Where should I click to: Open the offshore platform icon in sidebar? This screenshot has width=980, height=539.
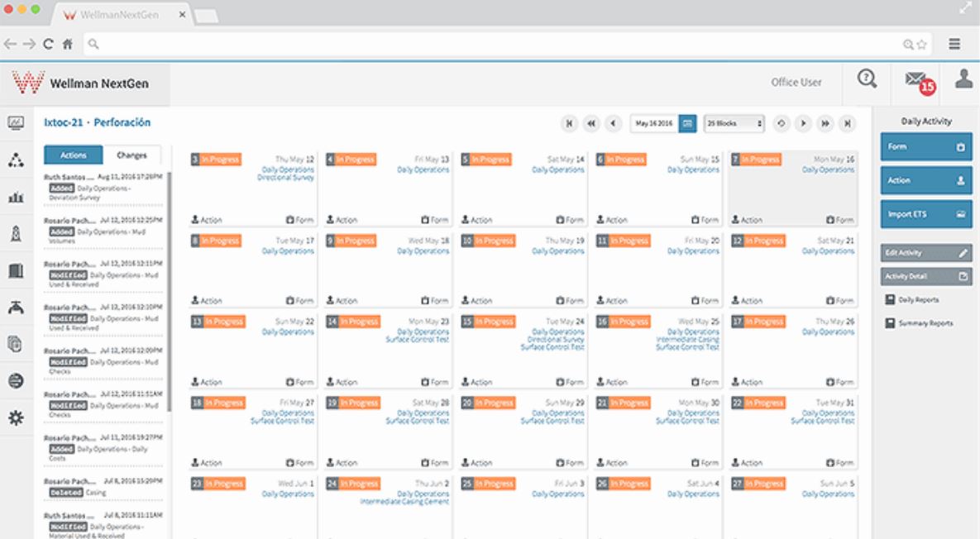17,307
